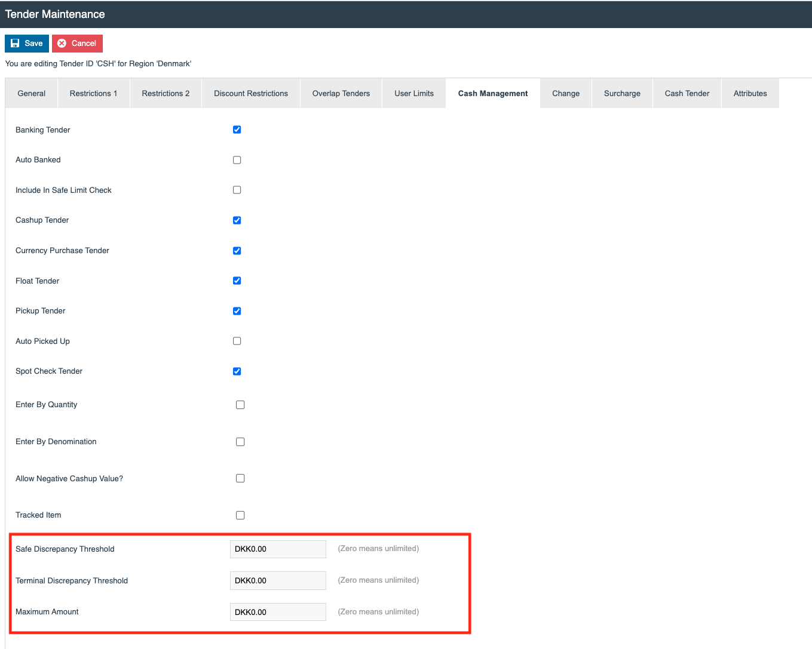The height and width of the screenshot is (649, 812).
Task: Switch to the Cash Tender tab
Action: 687,94
